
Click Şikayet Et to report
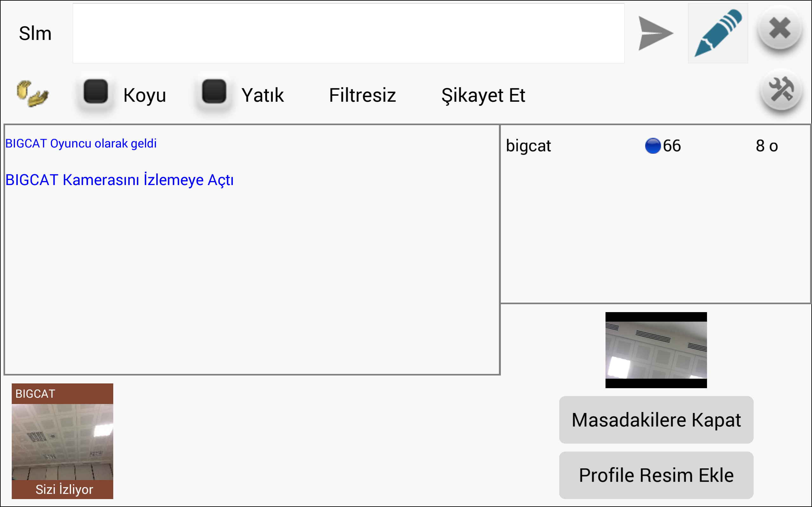483,95
